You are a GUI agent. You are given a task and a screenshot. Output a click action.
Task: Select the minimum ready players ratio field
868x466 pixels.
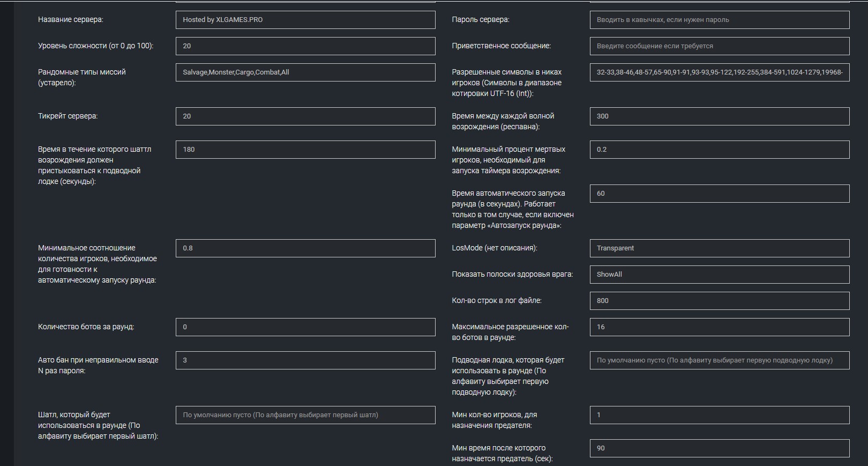tap(305, 248)
